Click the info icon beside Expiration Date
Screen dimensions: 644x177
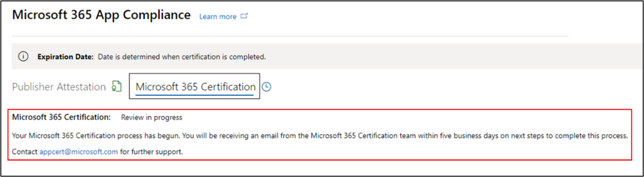tap(23, 57)
